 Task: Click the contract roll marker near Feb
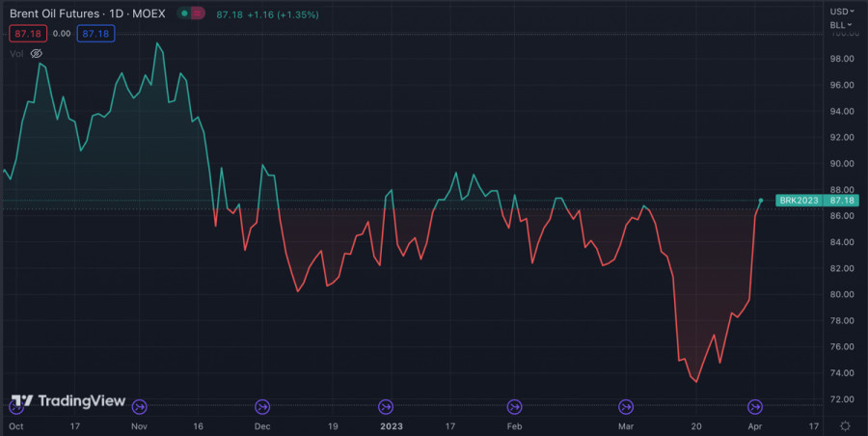click(514, 407)
